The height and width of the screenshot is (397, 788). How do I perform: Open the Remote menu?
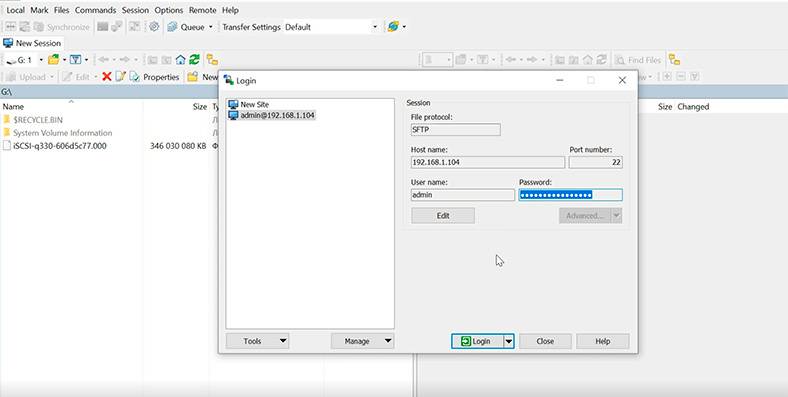coord(203,10)
